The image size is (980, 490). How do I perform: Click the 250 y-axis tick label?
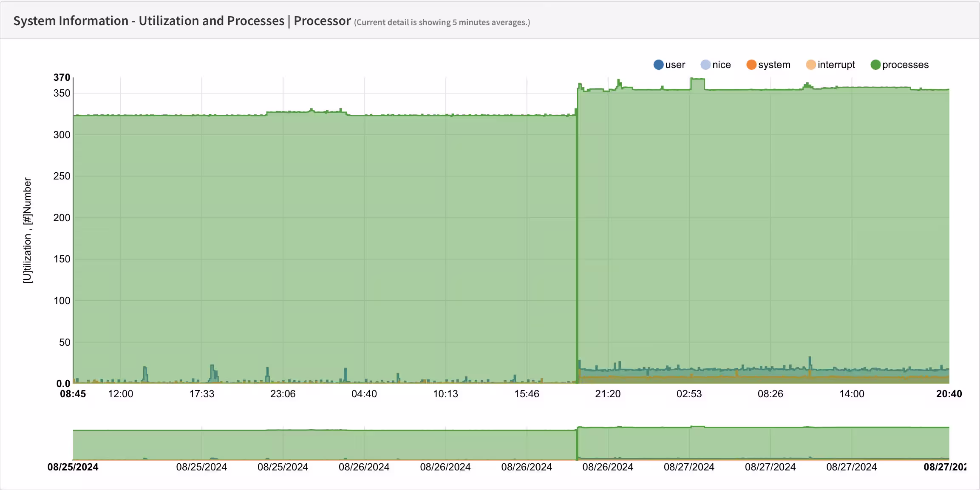coord(62,176)
